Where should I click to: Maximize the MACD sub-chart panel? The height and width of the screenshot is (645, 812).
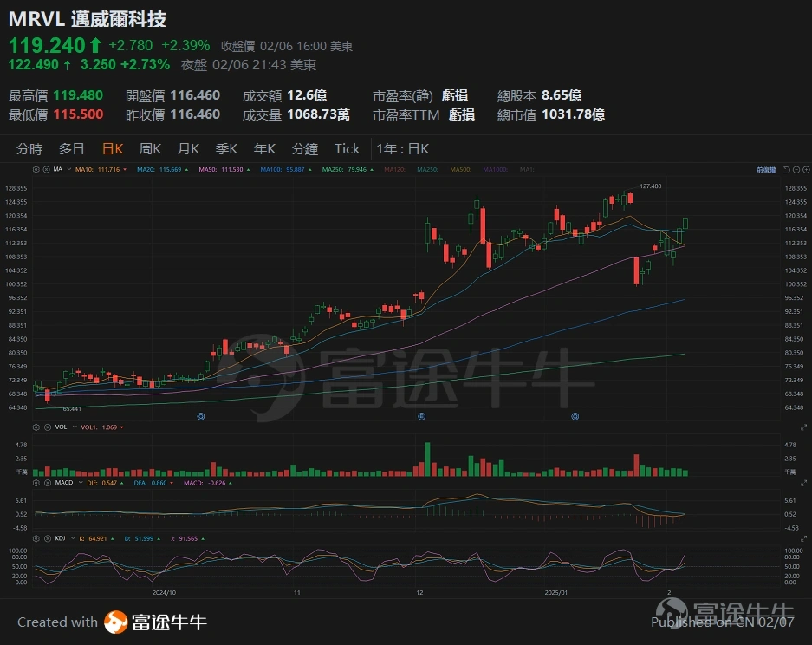[x=803, y=483]
